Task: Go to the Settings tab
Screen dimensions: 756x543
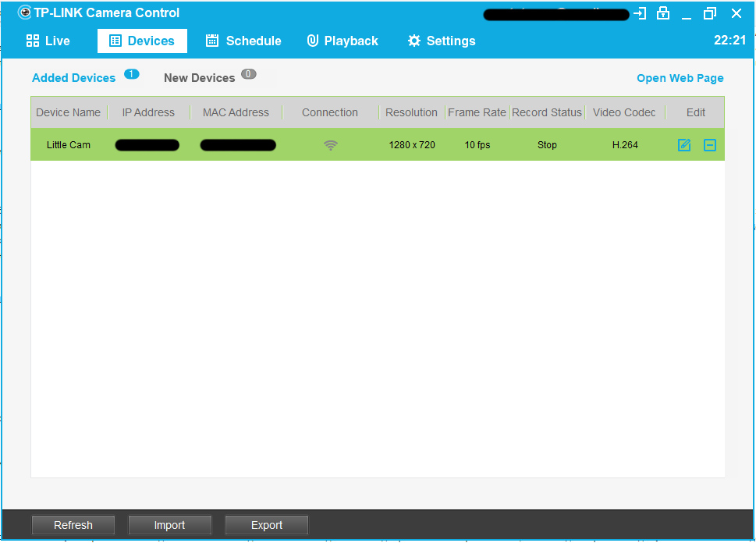Action: coord(442,41)
